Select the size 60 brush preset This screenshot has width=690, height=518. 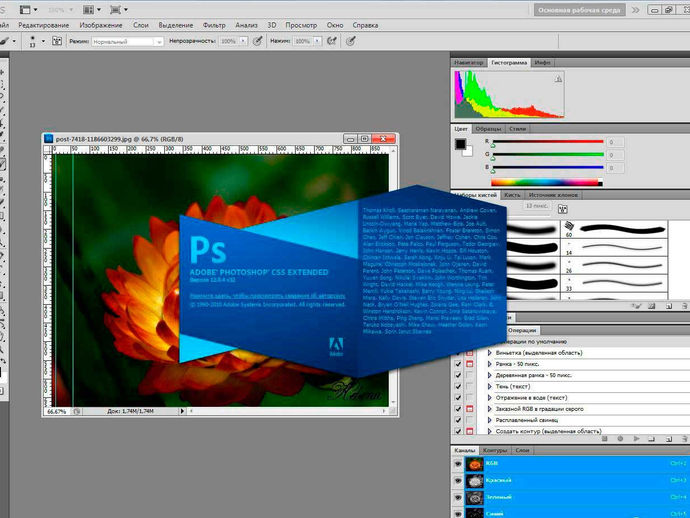point(614,229)
